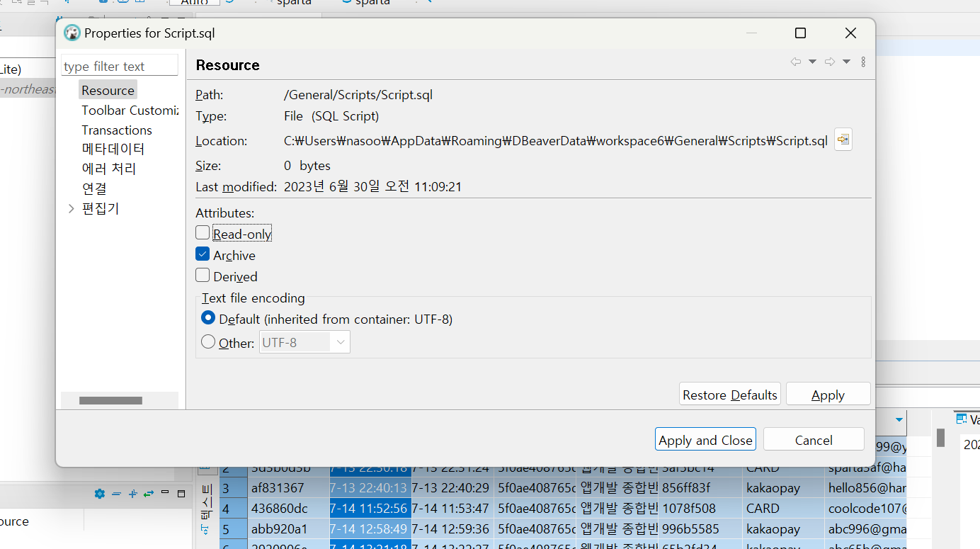Click the show-in-system-explorer icon beside Location
This screenshot has height=549, width=980.
843,140
